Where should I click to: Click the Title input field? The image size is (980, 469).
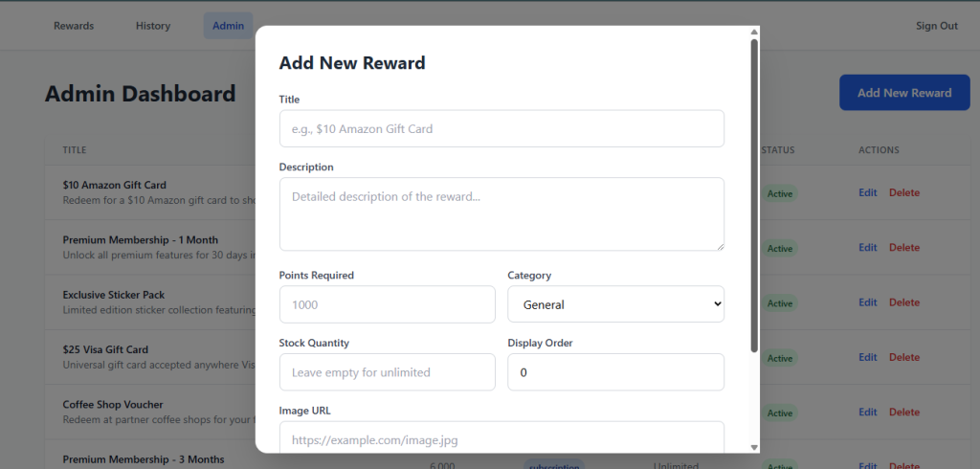[501, 128]
